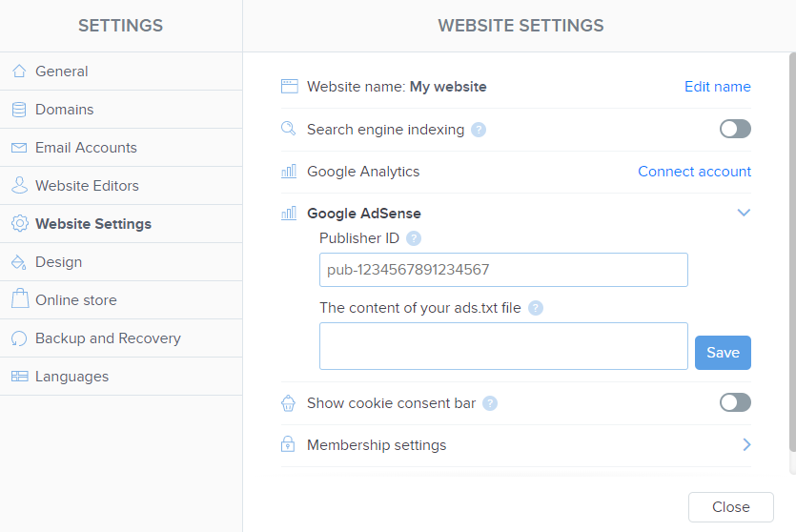
Task: Click the Website Settings gear icon
Action: 20,223
